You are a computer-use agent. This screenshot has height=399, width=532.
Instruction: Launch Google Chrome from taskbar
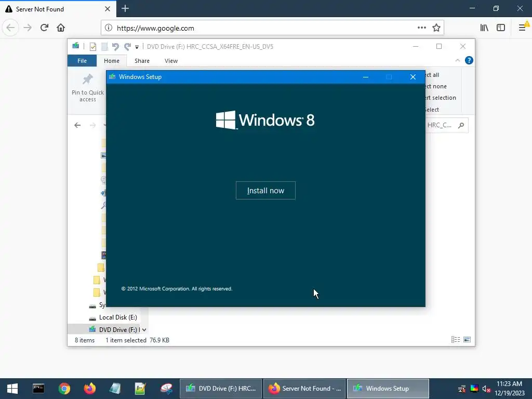coord(64,389)
